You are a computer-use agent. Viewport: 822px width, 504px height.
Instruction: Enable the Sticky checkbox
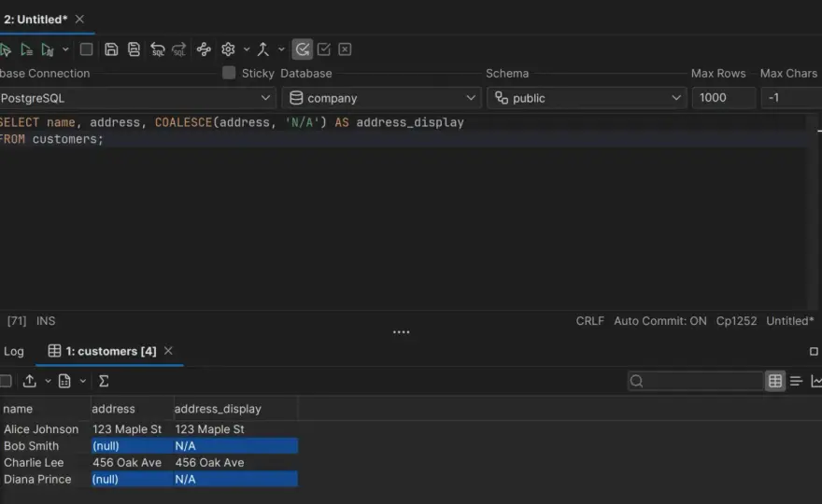click(229, 73)
